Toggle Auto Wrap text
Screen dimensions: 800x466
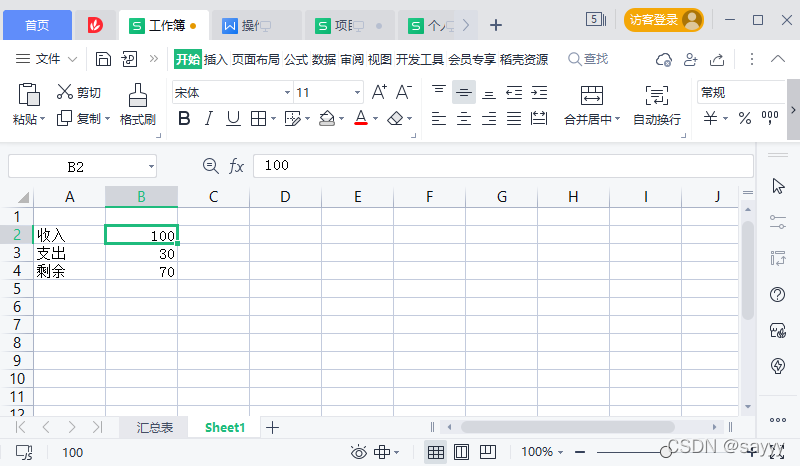657,95
